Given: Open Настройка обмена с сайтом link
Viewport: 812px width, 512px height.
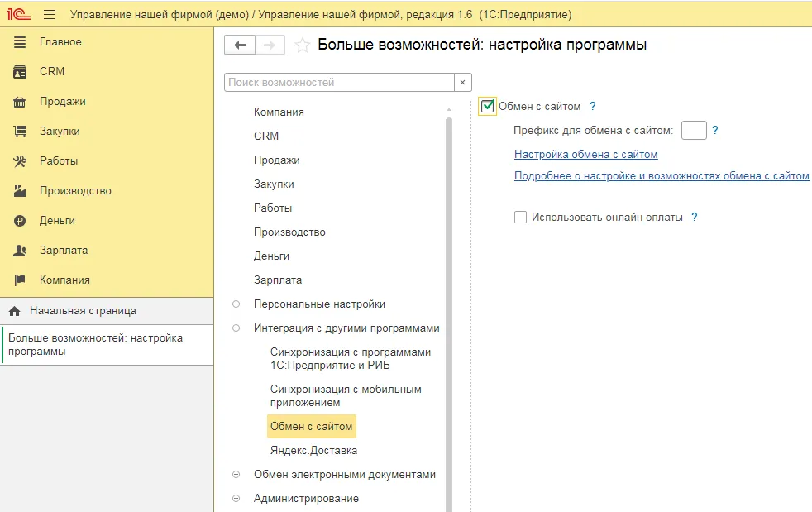Looking at the screenshot, I should (585, 155).
